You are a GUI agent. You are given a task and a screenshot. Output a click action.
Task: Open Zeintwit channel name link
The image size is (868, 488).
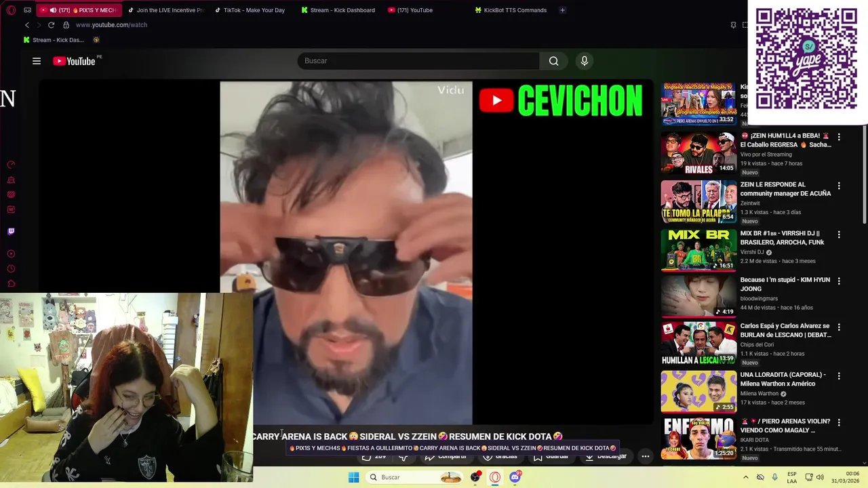(750, 203)
